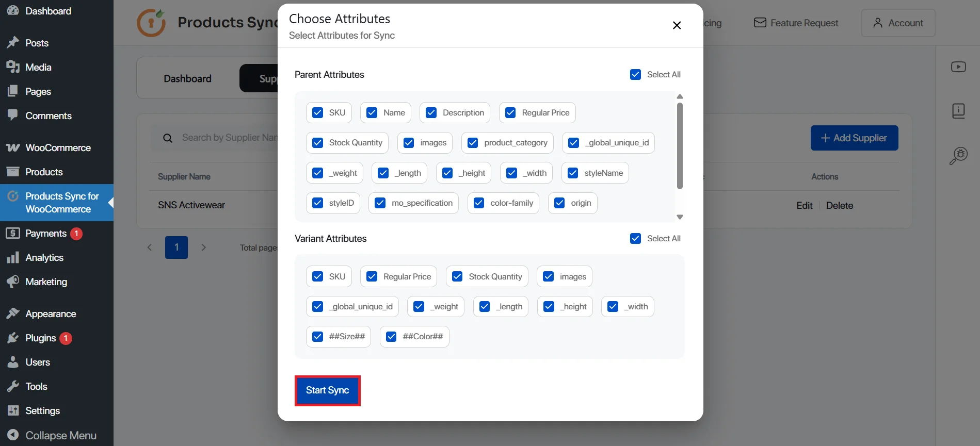
Task: Click the debug search icon
Action: click(x=958, y=155)
